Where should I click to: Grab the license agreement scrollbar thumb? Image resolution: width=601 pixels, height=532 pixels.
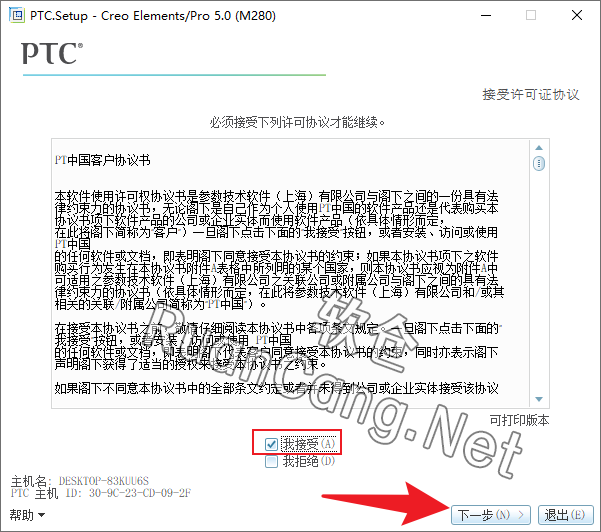tap(538, 164)
